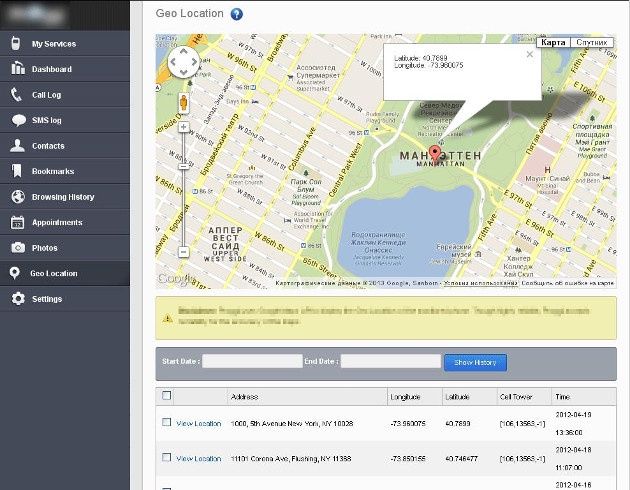Viewport: 630px width, 490px height.
Task: View Location for 5th Avenue row
Action: (198, 423)
